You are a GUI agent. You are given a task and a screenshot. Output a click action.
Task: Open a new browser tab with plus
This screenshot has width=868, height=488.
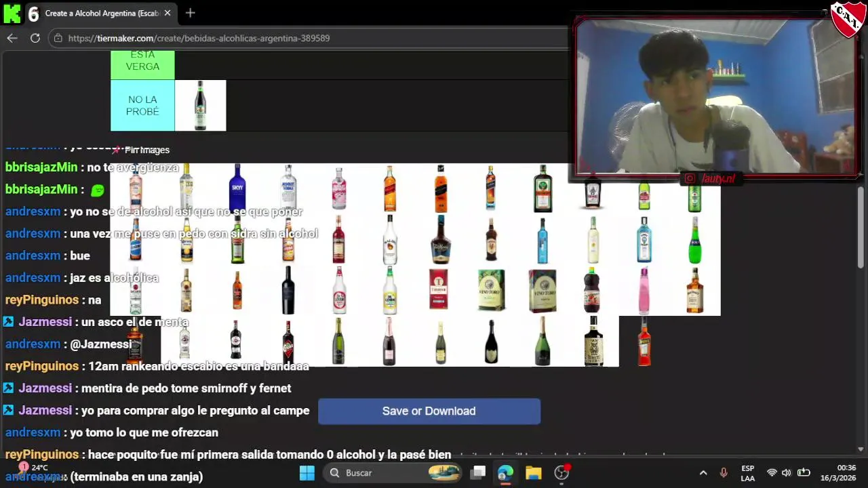tap(191, 13)
